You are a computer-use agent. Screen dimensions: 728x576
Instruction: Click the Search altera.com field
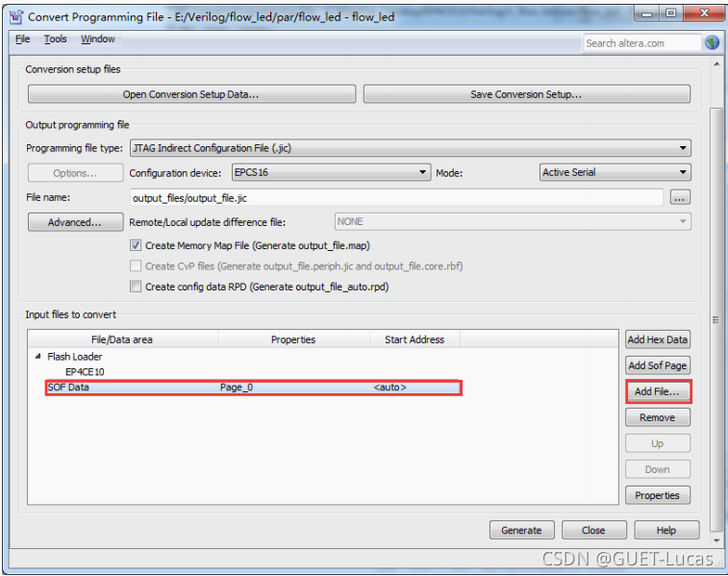pos(642,43)
